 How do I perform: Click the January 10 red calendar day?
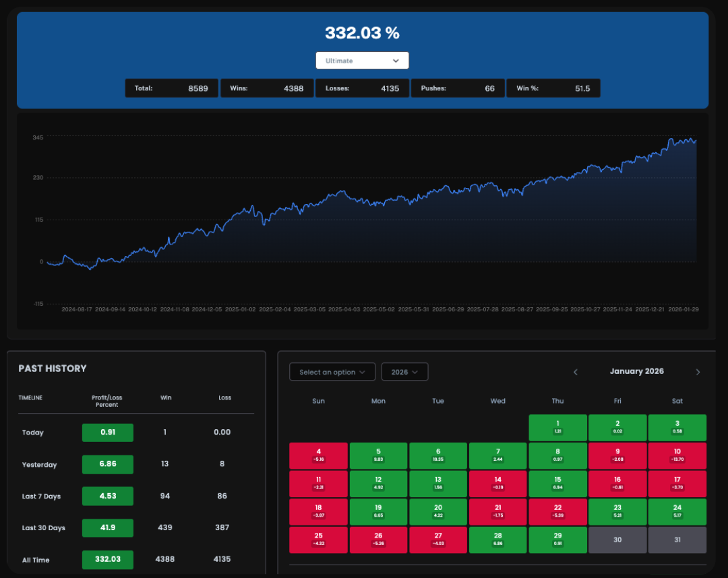pyautogui.click(x=677, y=455)
